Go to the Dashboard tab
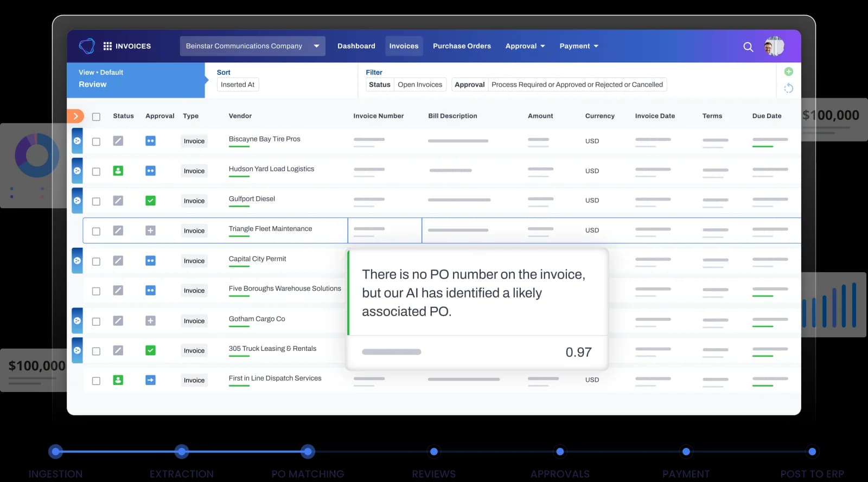 click(356, 46)
